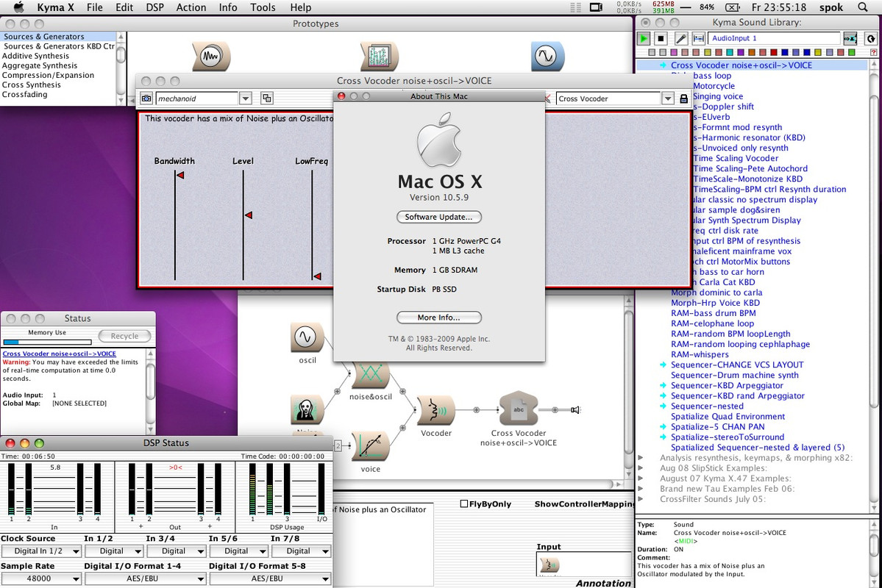Open the Info menu
The height and width of the screenshot is (588, 882).
point(228,7)
